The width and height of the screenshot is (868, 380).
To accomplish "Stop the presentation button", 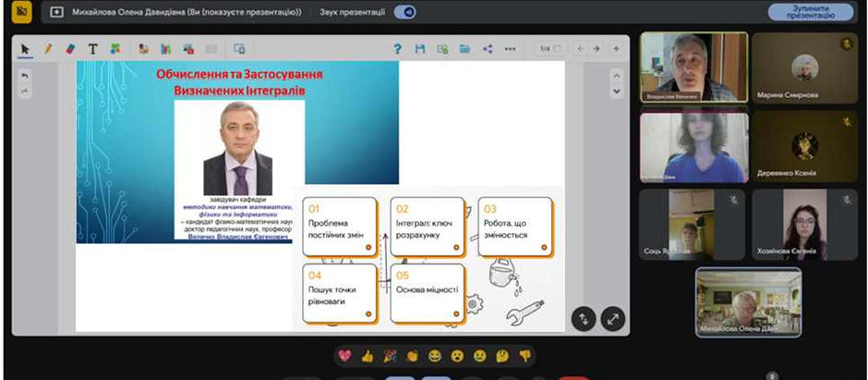I will click(811, 12).
